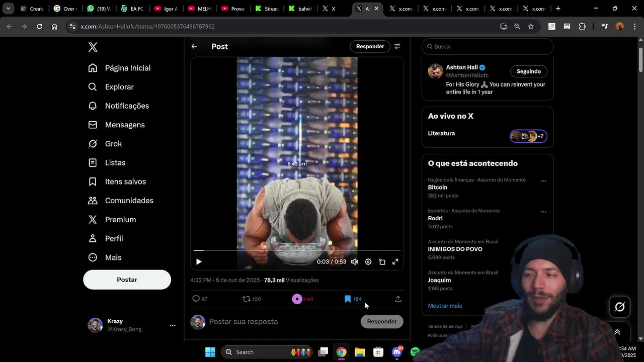The width and height of the screenshot is (644, 362).
Task: Switch to the EA FC browser tab
Action: 132,9
